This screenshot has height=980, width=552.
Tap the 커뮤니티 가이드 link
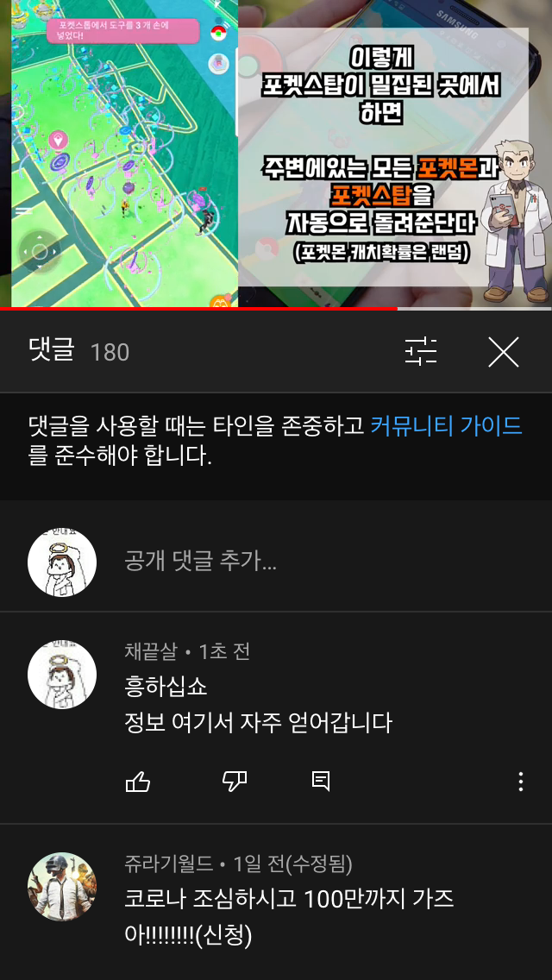[447, 426]
